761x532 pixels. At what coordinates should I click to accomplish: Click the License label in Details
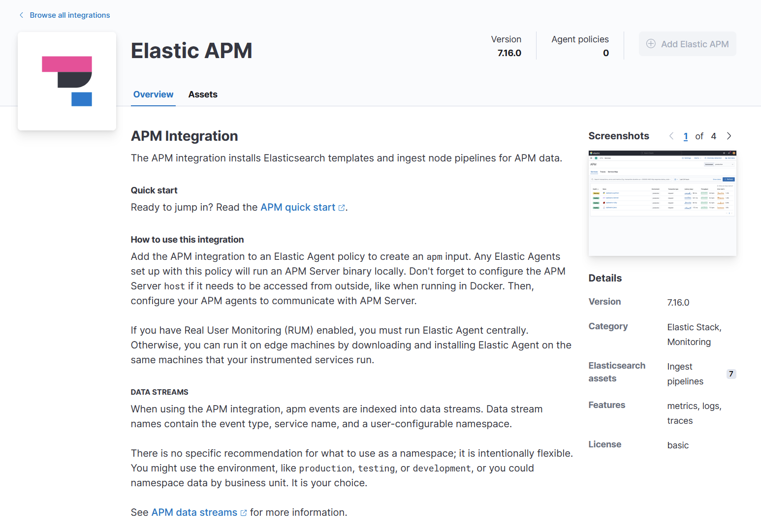(x=605, y=444)
